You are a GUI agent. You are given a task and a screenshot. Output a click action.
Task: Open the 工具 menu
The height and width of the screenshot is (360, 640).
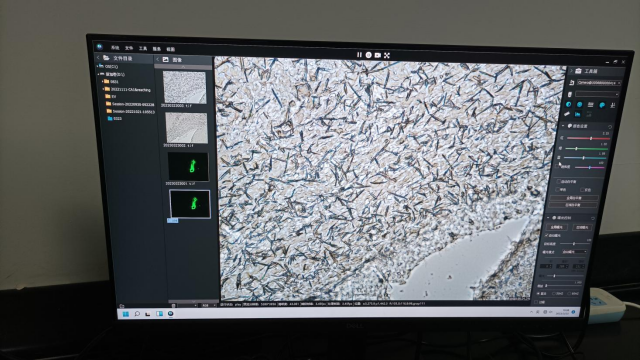pyautogui.click(x=143, y=49)
